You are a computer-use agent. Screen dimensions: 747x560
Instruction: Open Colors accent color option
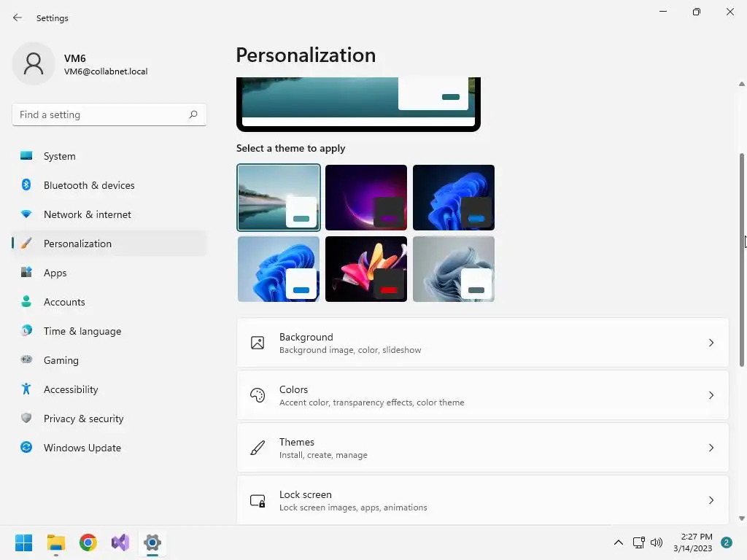(x=483, y=395)
